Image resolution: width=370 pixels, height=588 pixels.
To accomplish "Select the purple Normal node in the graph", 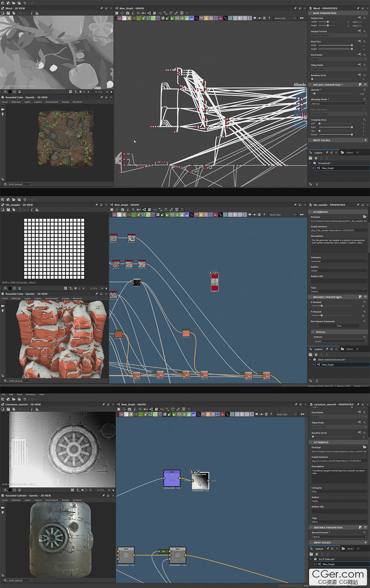I will click(172, 478).
